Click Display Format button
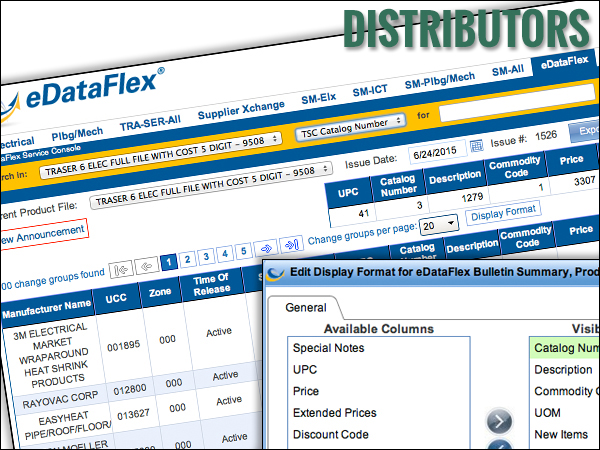The image size is (600, 450). coord(503,212)
